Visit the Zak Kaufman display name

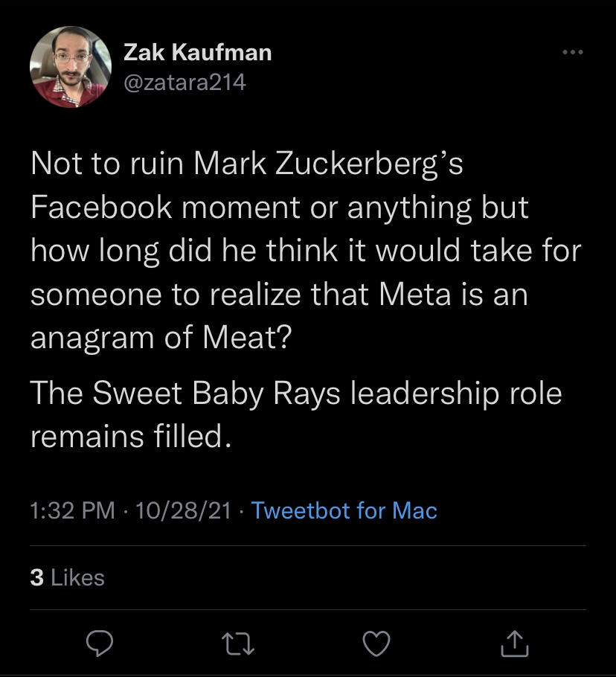(197, 52)
